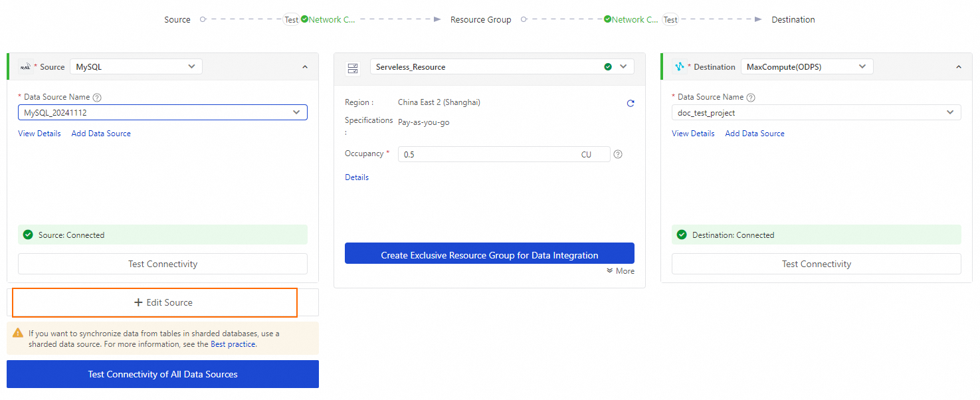Image resolution: width=980 pixels, height=400 pixels.
Task: Click help icon beside destination Data Source Name
Action: [x=751, y=98]
